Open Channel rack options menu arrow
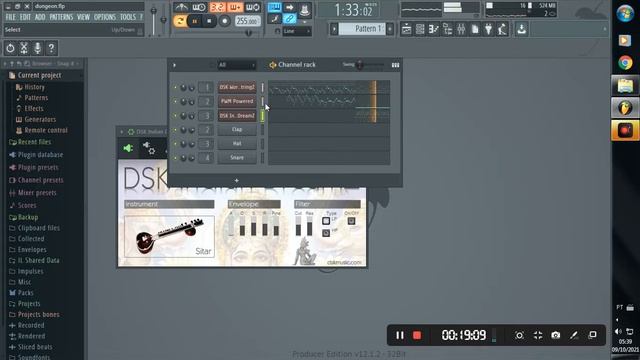640x360 pixels. (174, 65)
